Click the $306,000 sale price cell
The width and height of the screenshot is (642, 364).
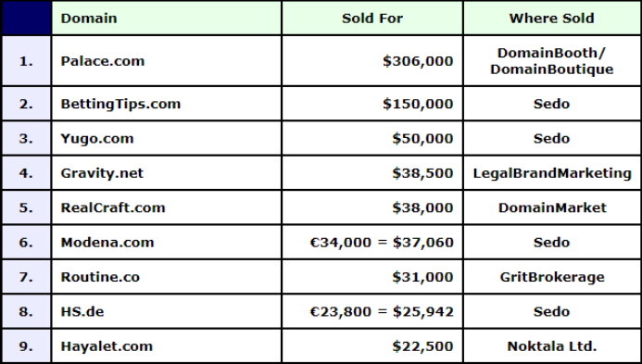click(x=372, y=61)
